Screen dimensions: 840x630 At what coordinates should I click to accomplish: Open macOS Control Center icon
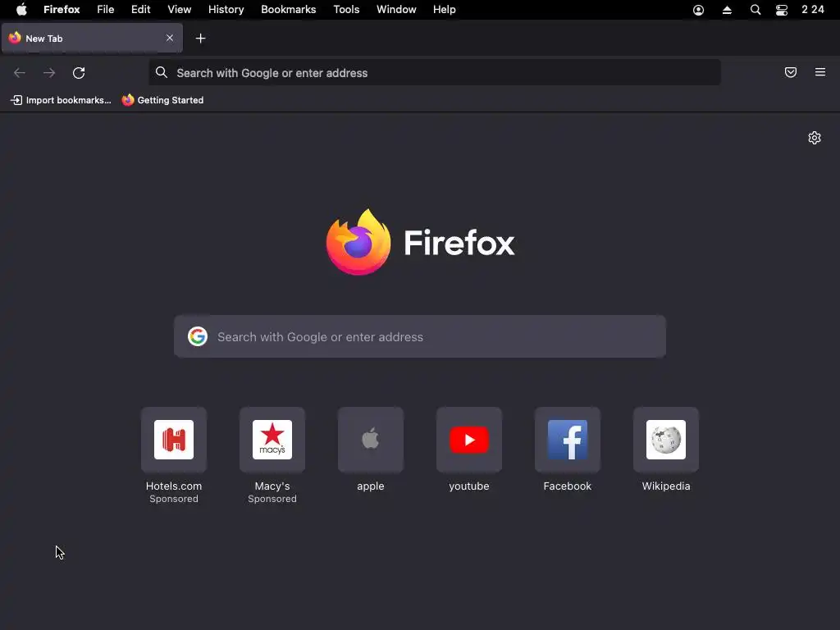click(x=782, y=10)
